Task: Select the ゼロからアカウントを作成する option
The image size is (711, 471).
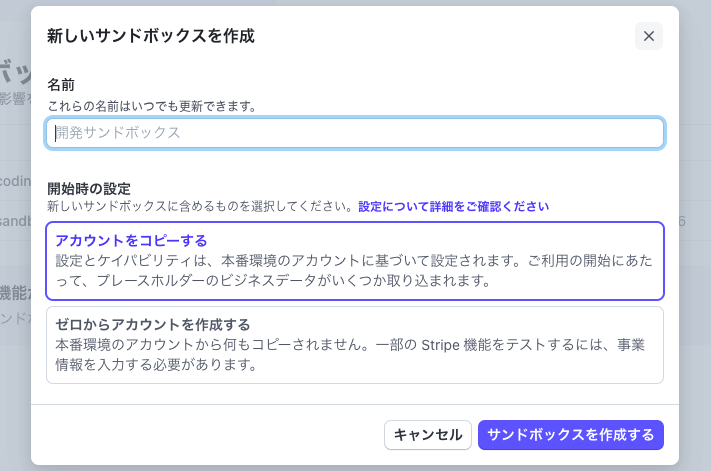Action: tap(355, 345)
